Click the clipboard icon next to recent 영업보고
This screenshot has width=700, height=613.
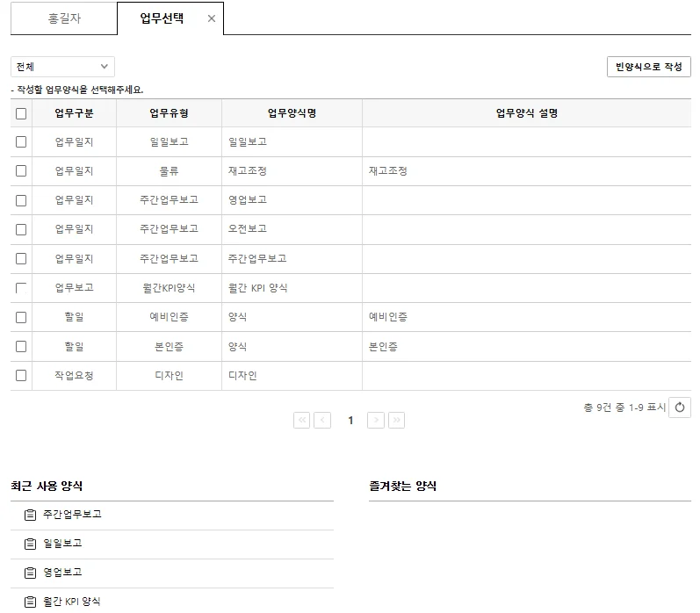(x=31, y=573)
